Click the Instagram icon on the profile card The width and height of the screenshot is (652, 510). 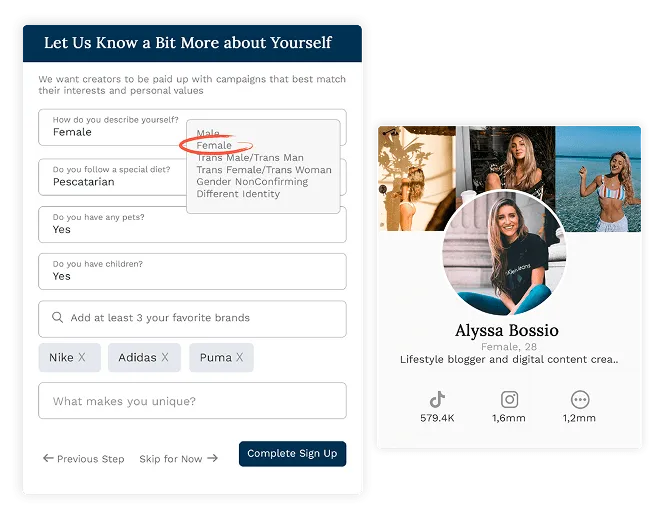(509, 399)
